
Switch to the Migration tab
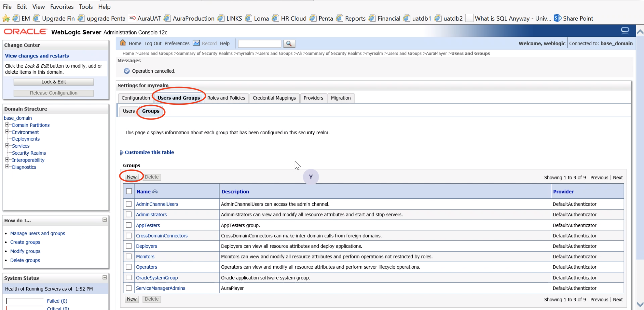[x=341, y=98]
